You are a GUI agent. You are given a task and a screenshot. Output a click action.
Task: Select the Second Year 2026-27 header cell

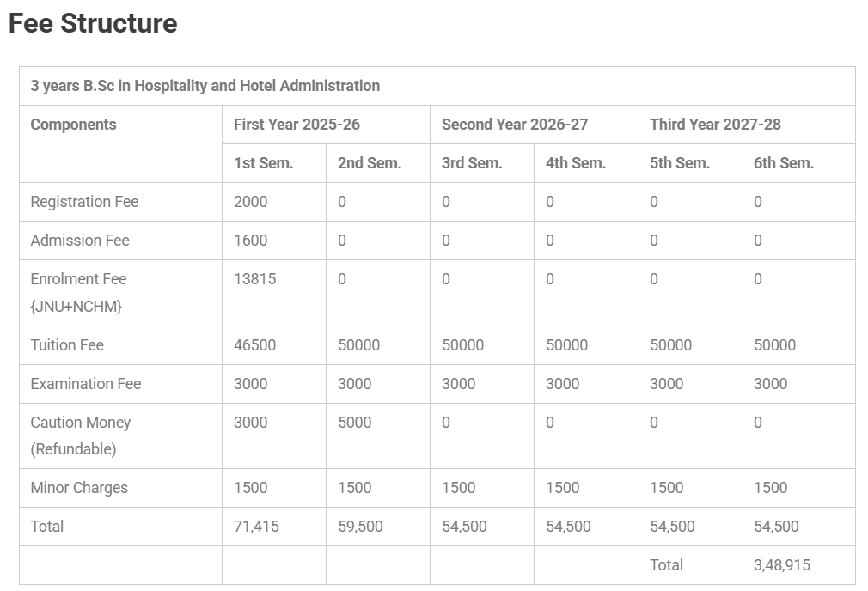pos(514,125)
